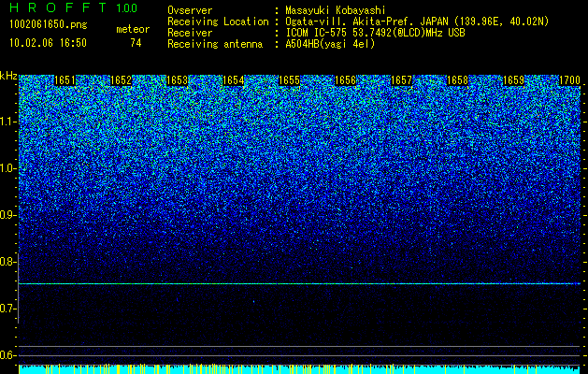
Task: Click the 1656 time marker
Action: tap(345, 80)
